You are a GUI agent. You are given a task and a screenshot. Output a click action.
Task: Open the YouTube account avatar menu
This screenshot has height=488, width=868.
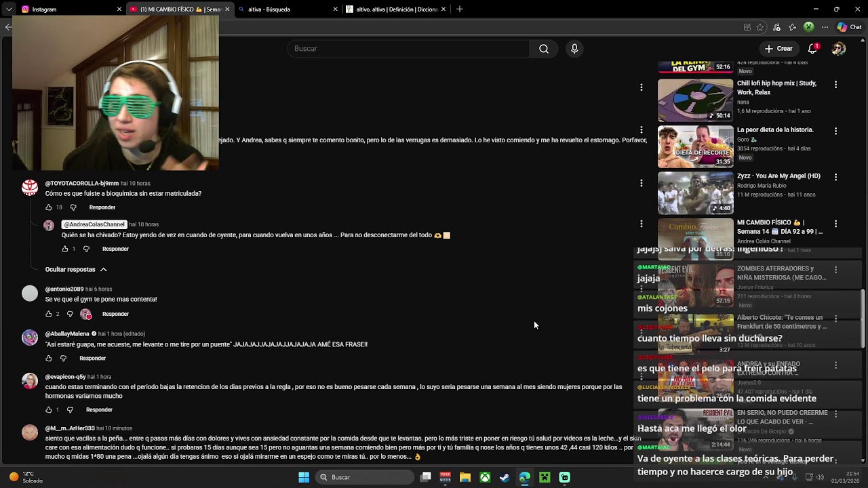point(839,49)
